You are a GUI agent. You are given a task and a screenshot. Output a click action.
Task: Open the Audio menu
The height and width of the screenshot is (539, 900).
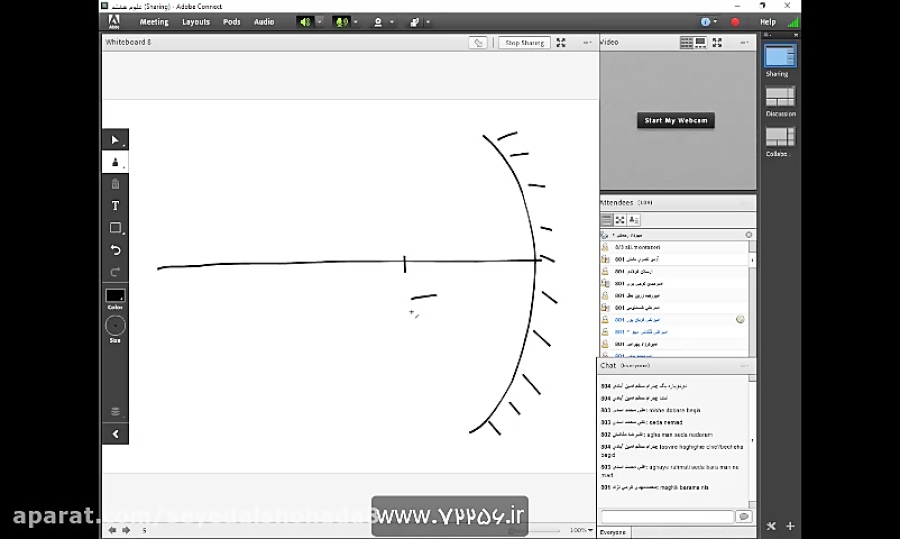[x=264, y=22]
